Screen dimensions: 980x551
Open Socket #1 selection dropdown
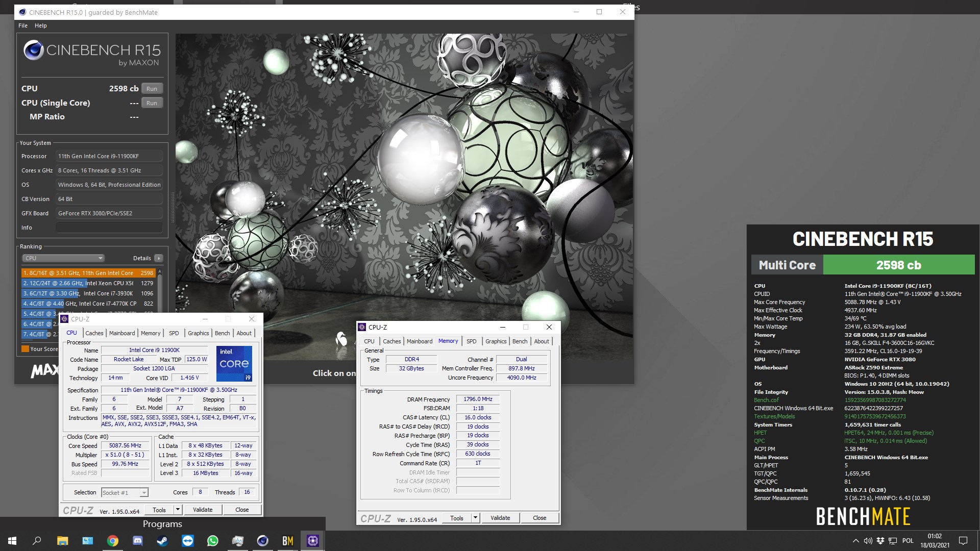125,492
